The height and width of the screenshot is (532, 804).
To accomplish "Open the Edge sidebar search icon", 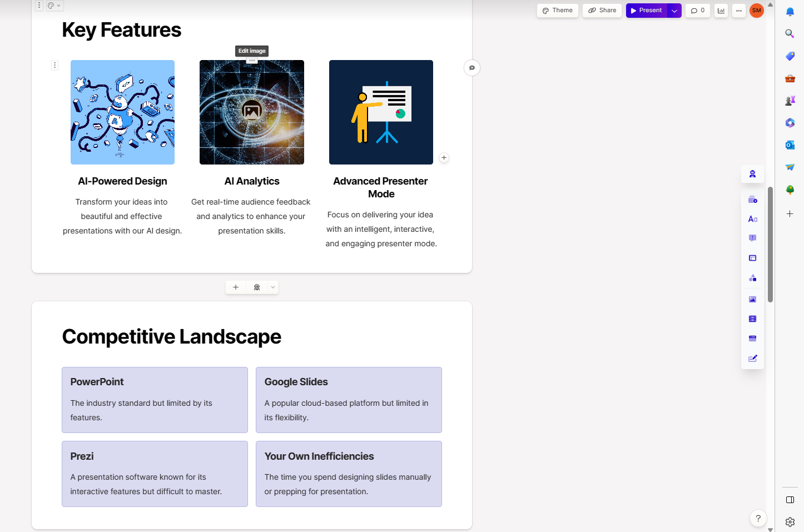I will click(790, 34).
